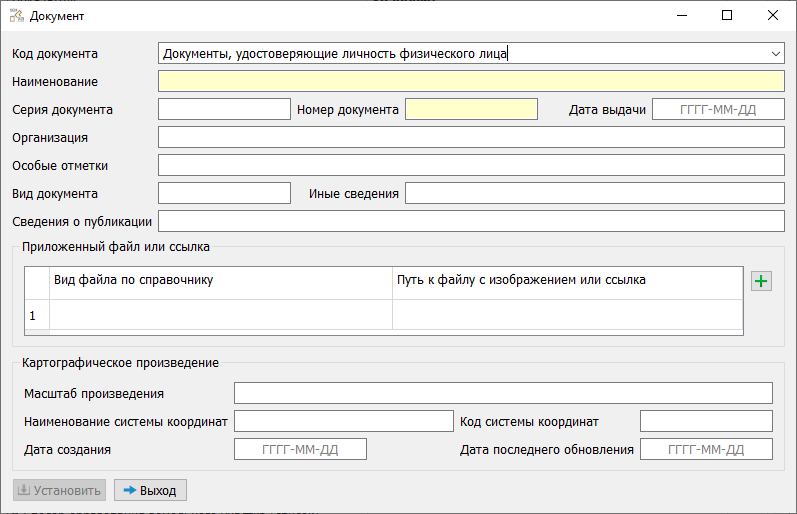The height and width of the screenshot is (514, 797).
Task: Focus the Сведения о публикации field
Action: [x=470, y=222]
